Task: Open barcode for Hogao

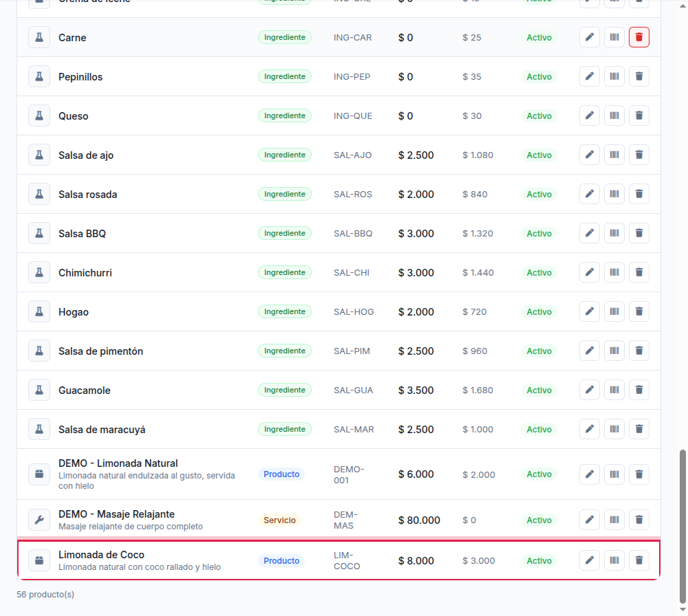Action: click(x=614, y=311)
